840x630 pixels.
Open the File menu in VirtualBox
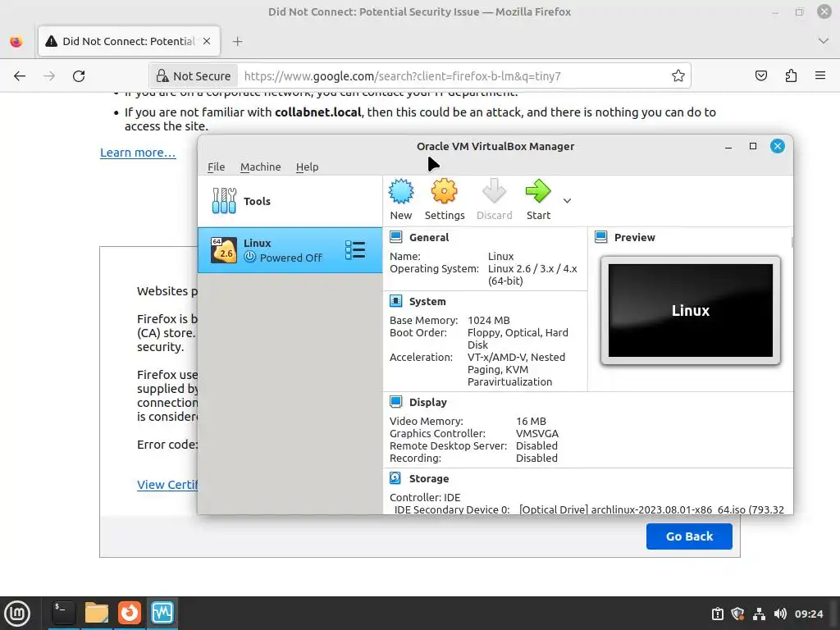click(216, 167)
